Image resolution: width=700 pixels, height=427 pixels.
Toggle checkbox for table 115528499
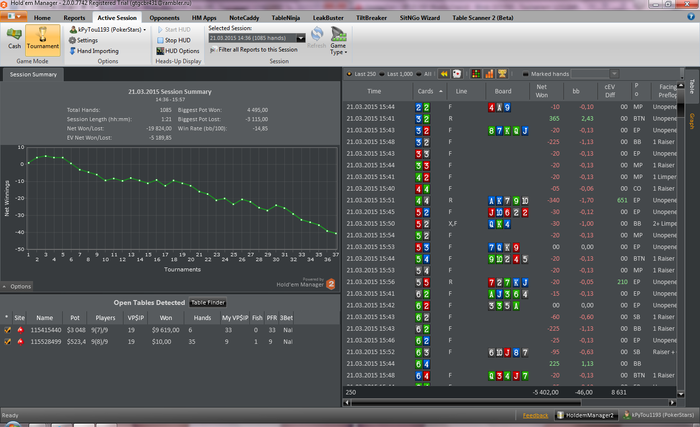click(7, 341)
